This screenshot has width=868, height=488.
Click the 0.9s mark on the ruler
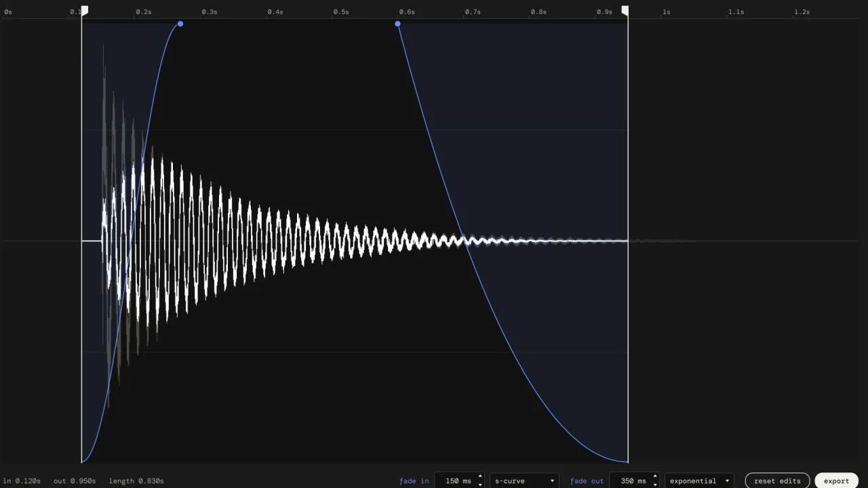pos(604,12)
